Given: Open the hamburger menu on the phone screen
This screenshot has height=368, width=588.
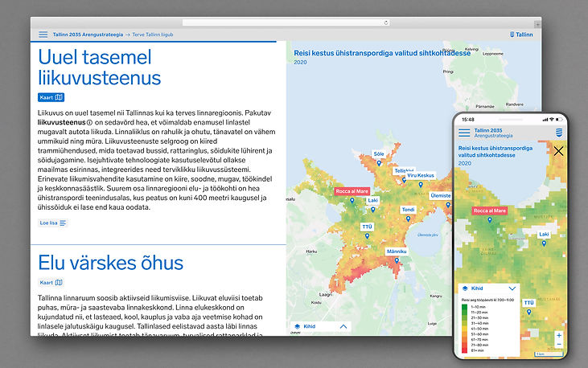Looking at the screenshot, I should coord(464,133).
